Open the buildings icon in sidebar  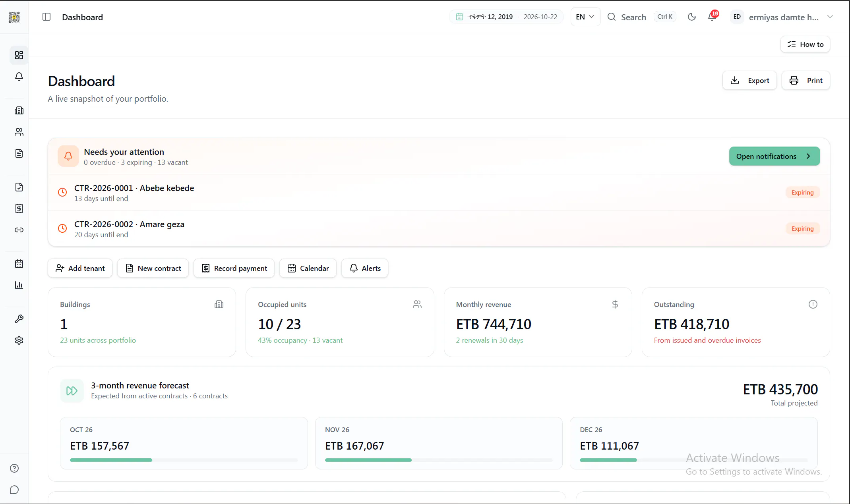click(19, 111)
